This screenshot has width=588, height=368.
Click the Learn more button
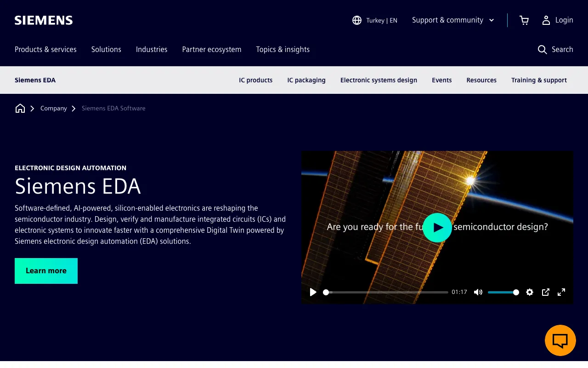coord(46,270)
